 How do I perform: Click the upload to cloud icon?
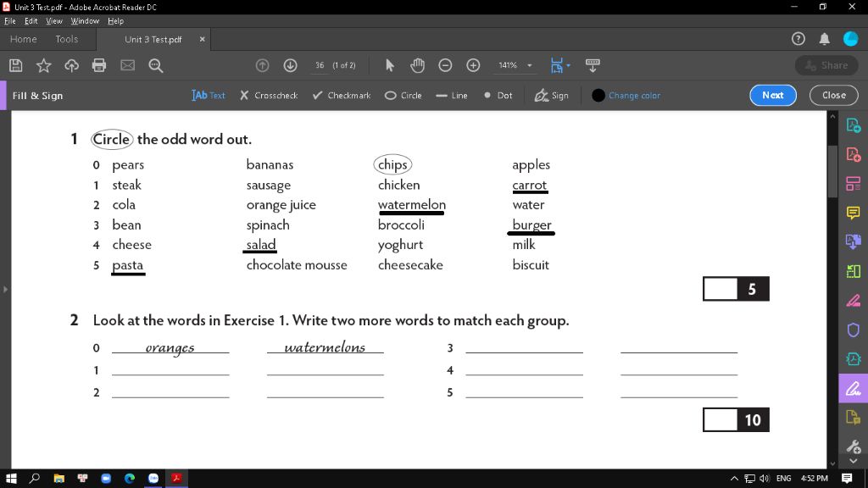71,65
